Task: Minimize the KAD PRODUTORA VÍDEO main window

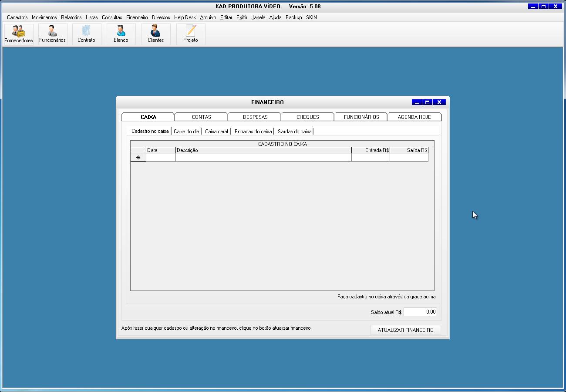Action: point(533,7)
